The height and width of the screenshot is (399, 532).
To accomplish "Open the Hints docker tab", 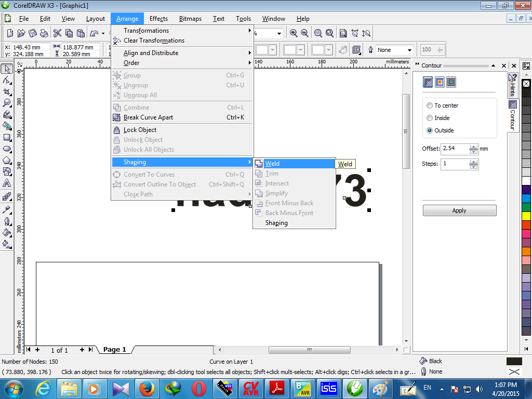I will pyautogui.click(x=512, y=85).
